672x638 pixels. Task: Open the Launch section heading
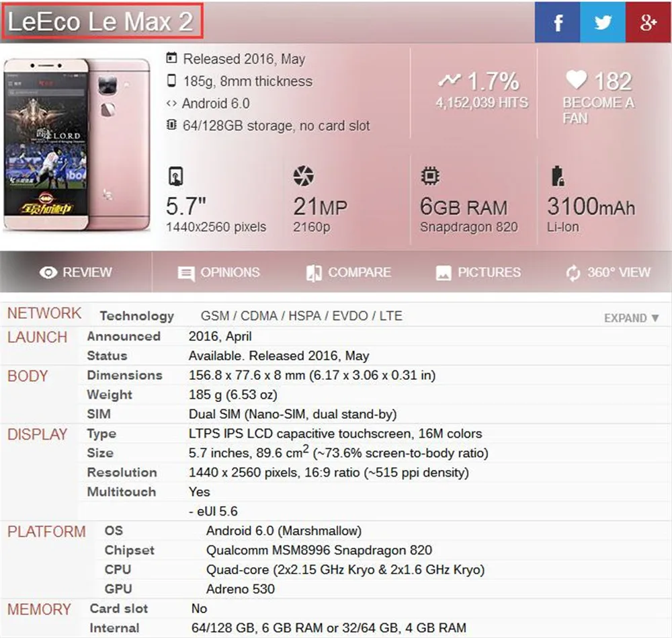[x=37, y=337]
